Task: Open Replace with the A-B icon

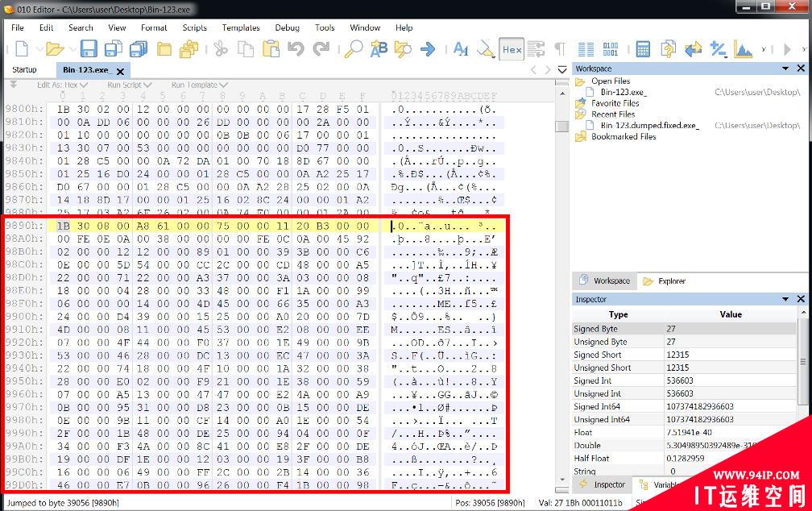Action: coord(379,49)
